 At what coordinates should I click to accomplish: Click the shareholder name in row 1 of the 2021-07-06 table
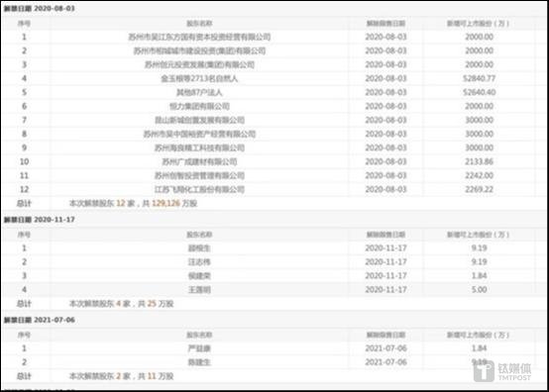point(199,348)
